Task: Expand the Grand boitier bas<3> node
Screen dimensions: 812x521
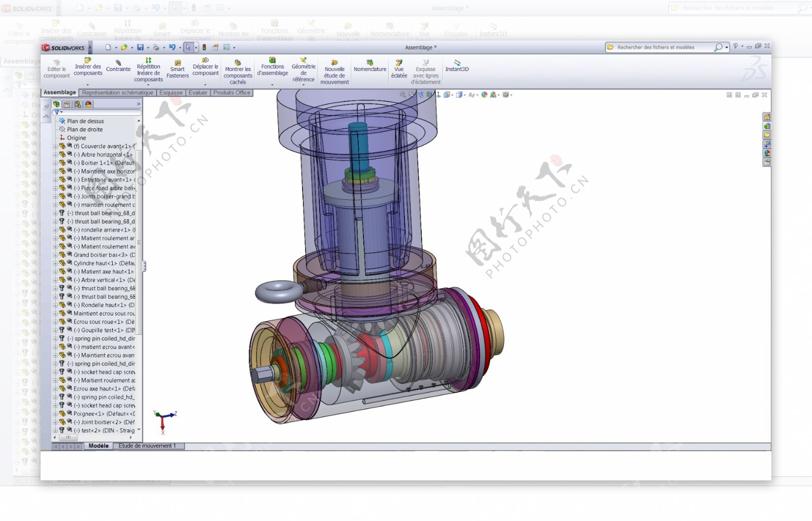Action: point(55,255)
